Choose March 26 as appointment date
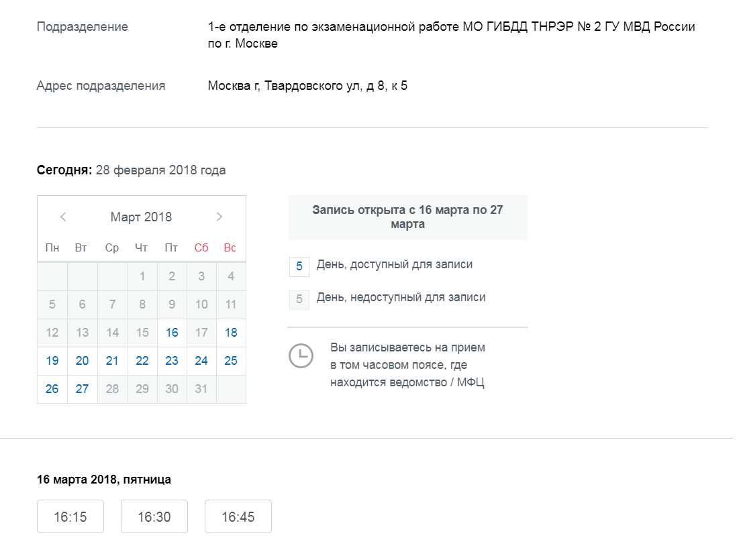Image resolution: width=741 pixels, height=560 pixels. tap(52, 389)
